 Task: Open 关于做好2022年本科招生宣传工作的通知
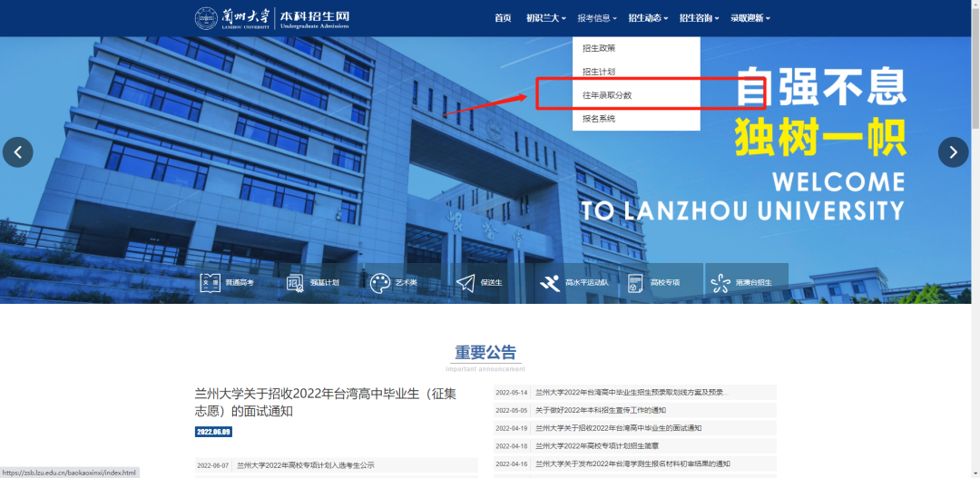click(601, 411)
